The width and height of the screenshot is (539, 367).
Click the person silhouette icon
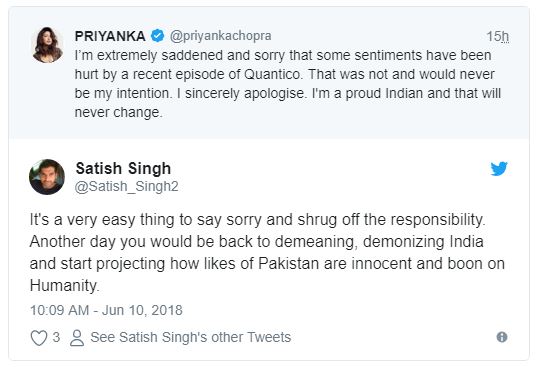coord(77,337)
